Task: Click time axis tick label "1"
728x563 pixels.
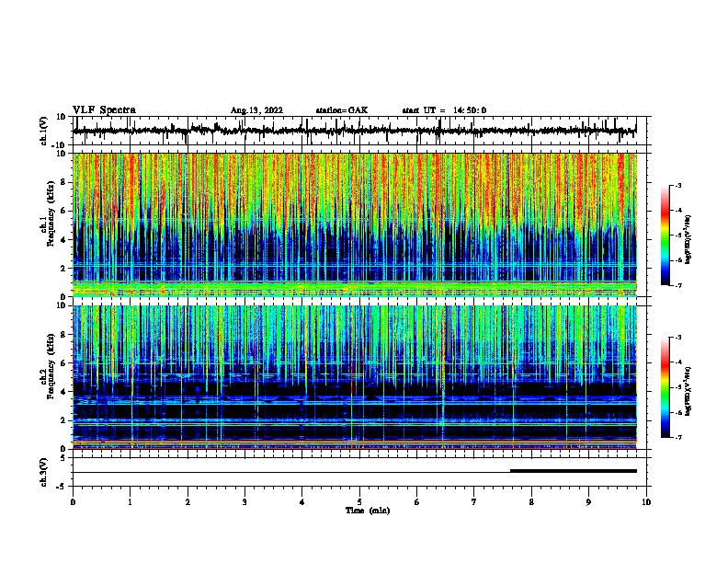Action: (x=130, y=502)
